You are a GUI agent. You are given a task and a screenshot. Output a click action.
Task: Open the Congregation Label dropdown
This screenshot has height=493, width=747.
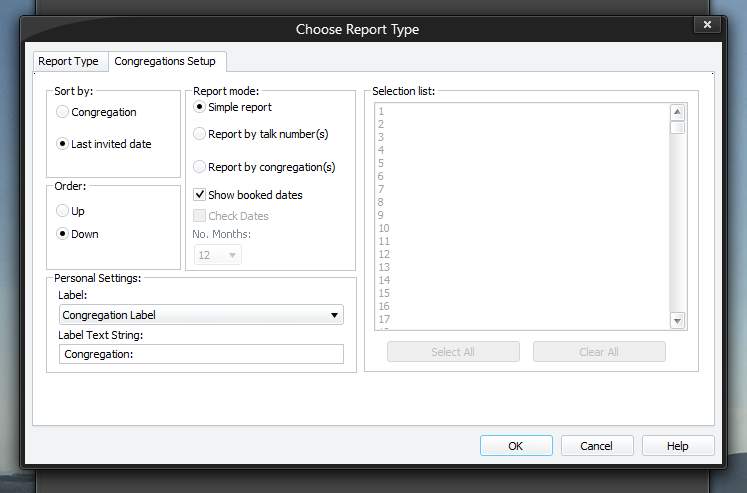coord(201,315)
